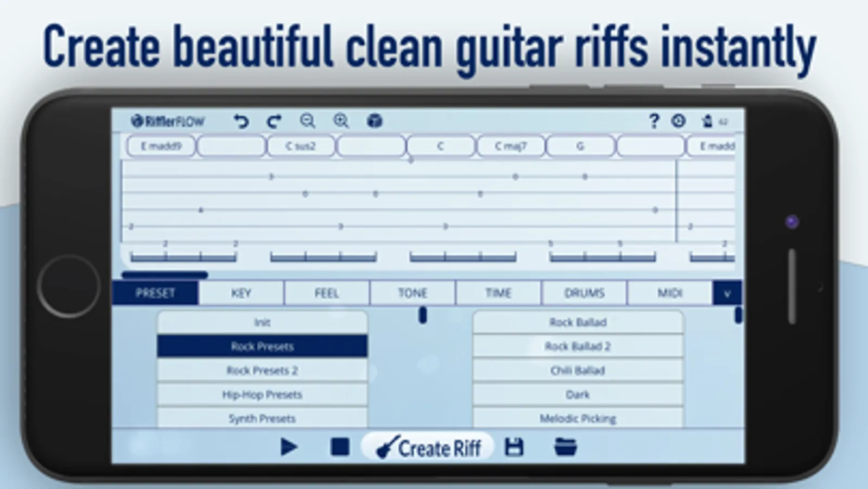
Task: Click the RifflerFlow logo
Action: (168, 121)
